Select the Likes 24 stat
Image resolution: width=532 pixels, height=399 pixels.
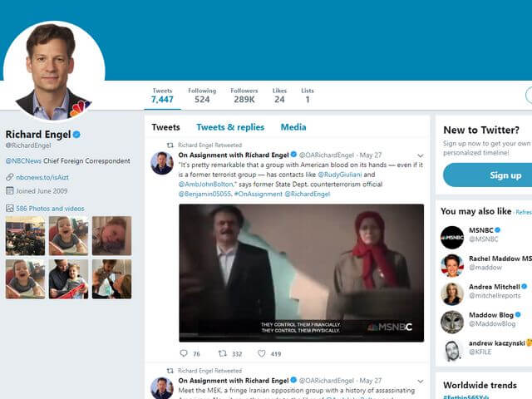[279, 96]
